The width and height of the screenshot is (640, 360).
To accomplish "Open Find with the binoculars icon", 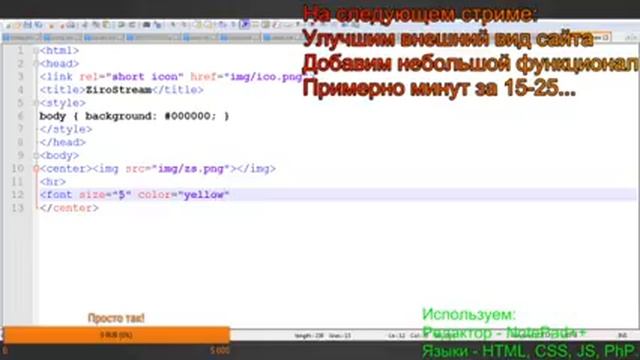I will pos(147,25).
